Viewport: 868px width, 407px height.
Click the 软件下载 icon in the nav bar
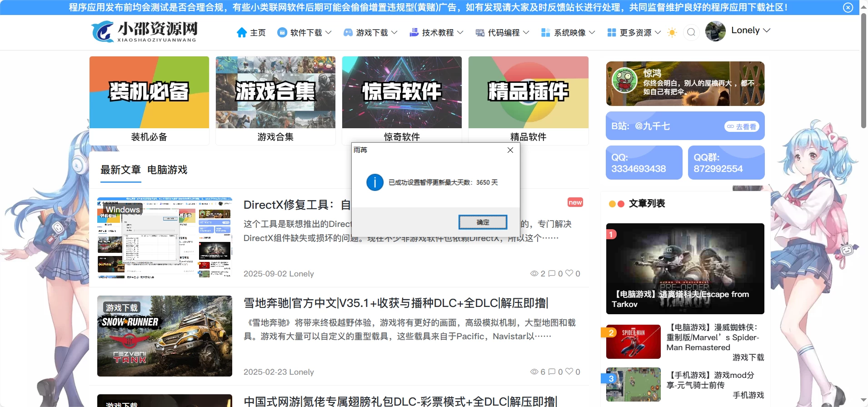[282, 32]
